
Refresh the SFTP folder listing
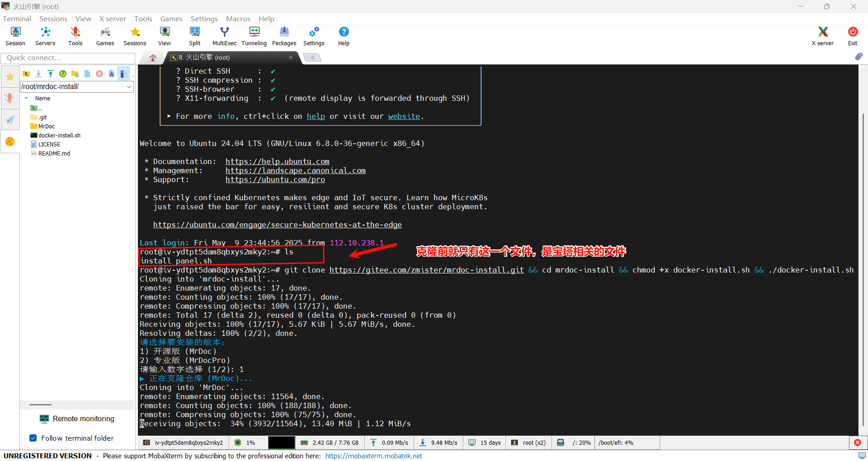pyautogui.click(x=63, y=74)
